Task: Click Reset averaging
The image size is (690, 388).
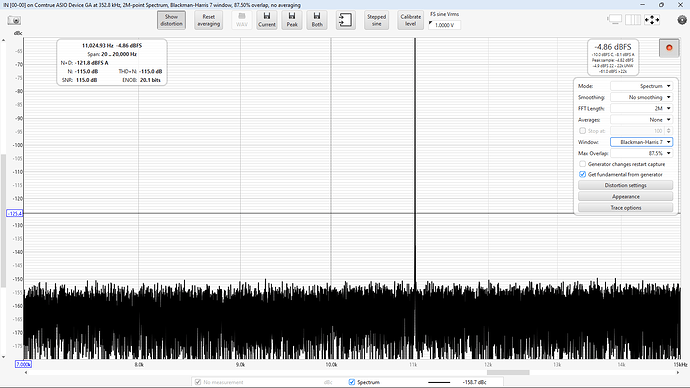Action: tap(209, 20)
